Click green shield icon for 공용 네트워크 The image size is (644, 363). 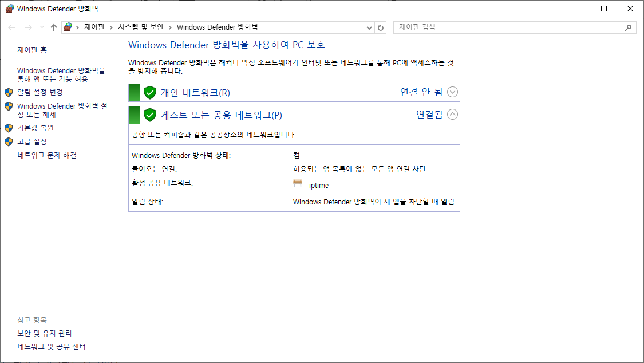pos(150,115)
